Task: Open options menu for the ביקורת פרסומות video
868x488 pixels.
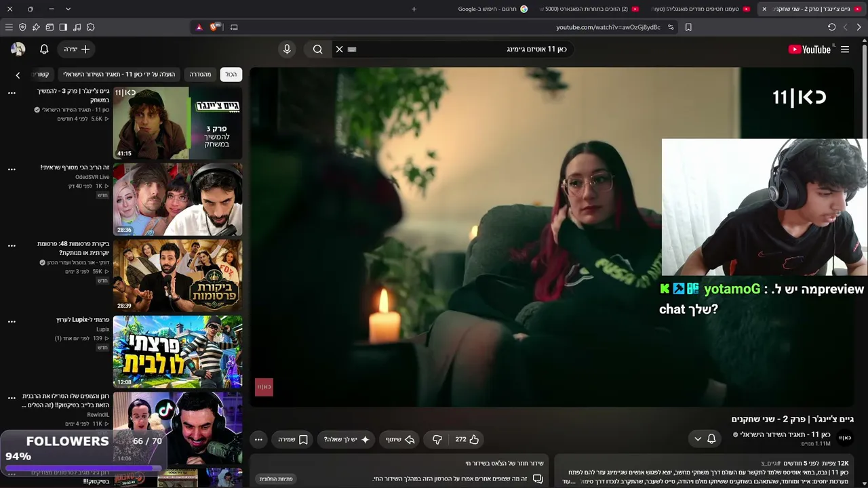Action: (x=12, y=246)
